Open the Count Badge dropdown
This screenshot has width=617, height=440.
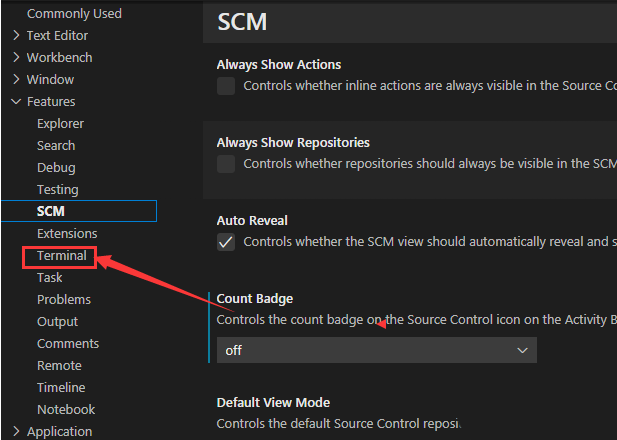376,350
